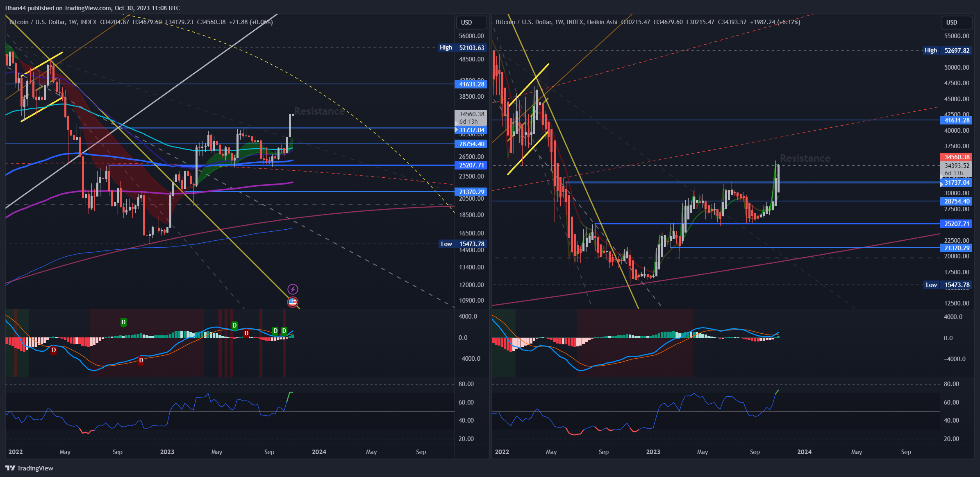
Task: Click the 55000.00 tick on right price axis
Action: 957,36
